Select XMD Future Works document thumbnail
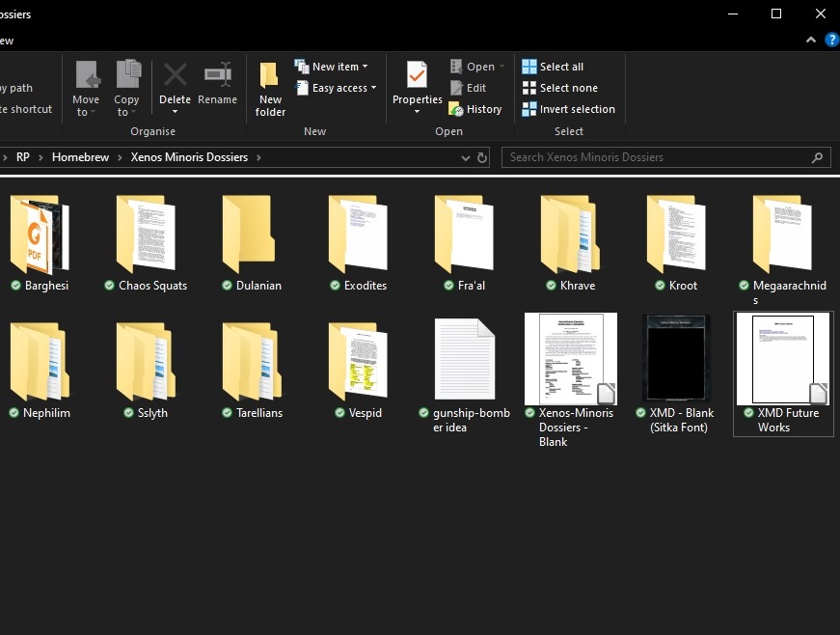This screenshot has width=840, height=635. (x=783, y=359)
